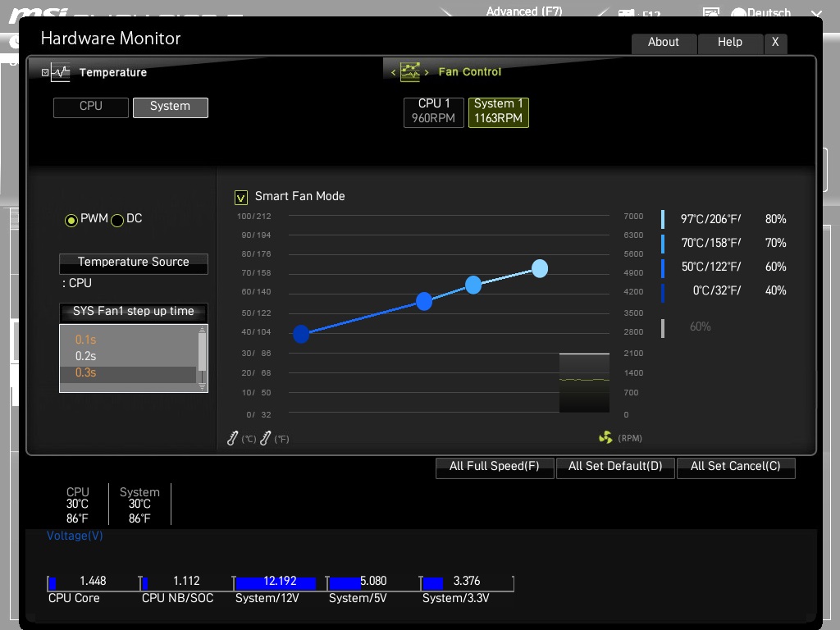Choose 0.3s step up time

128,373
